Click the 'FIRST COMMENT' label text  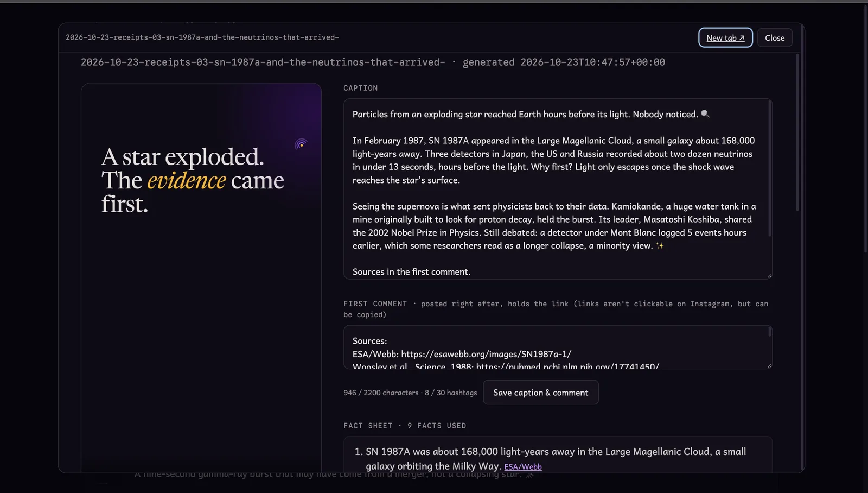[375, 304]
